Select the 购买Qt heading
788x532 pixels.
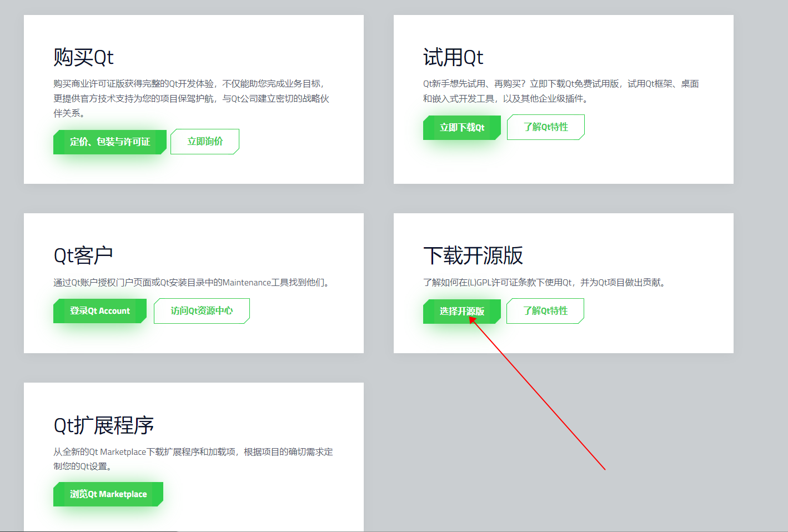point(84,57)
